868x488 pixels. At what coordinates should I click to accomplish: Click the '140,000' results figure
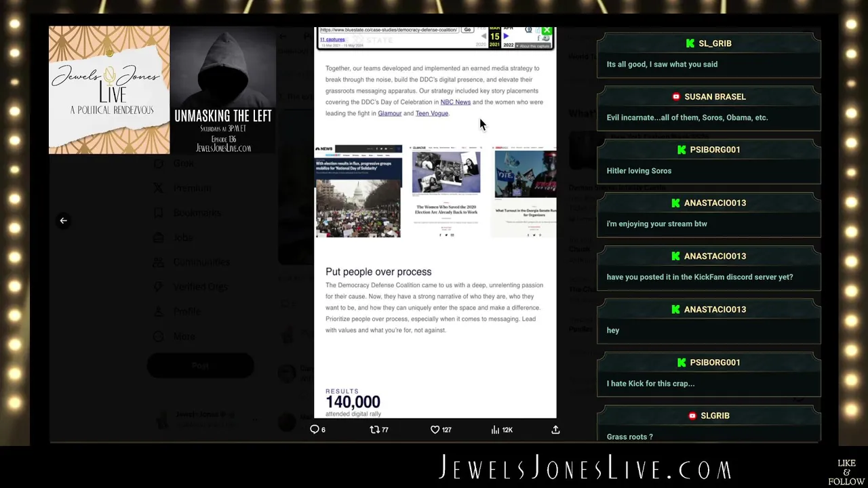coord(353,402)
